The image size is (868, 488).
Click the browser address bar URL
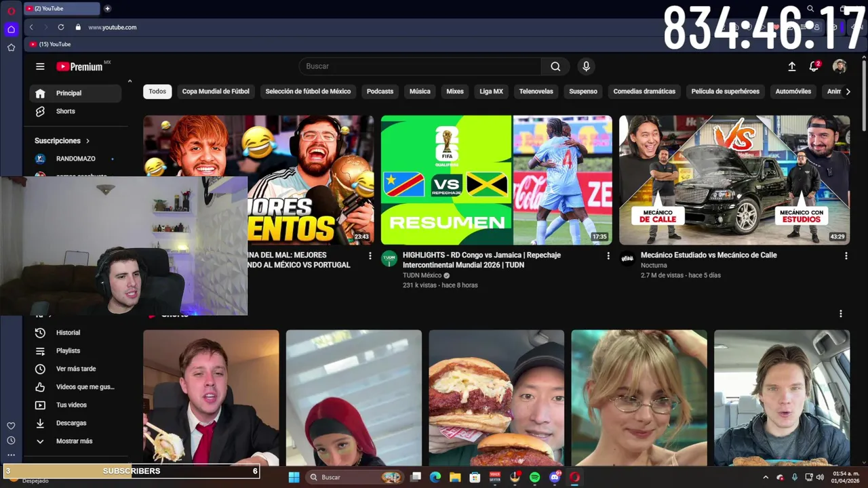click(x=113, y=27)
